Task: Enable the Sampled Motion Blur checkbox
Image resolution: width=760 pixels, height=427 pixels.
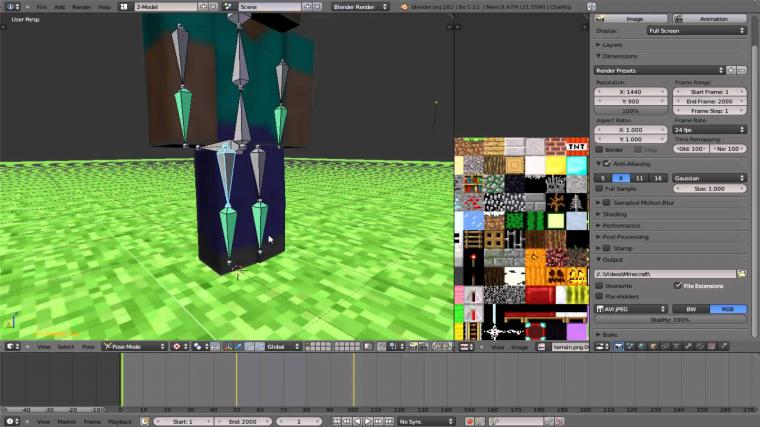Action: click(x=606, y=203)
